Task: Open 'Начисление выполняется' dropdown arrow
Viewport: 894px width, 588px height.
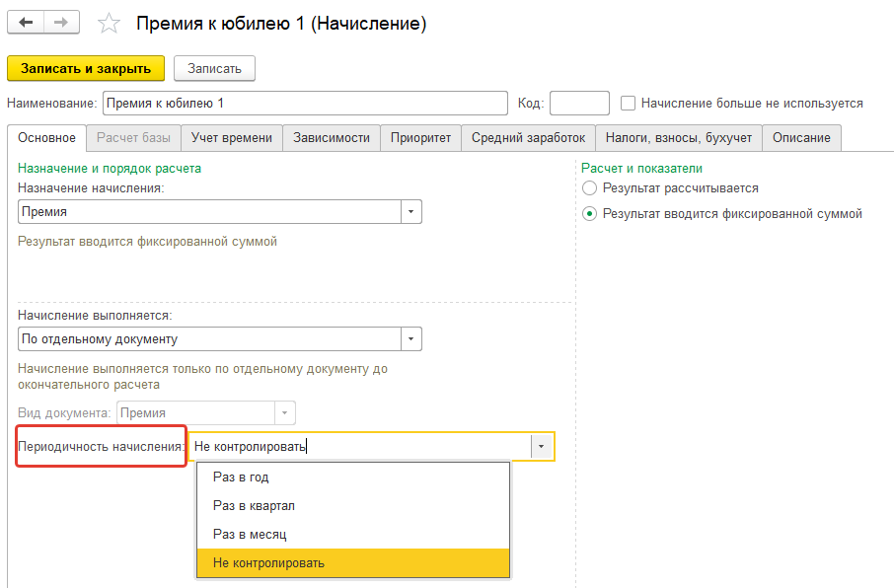Action: click(411, 338)
